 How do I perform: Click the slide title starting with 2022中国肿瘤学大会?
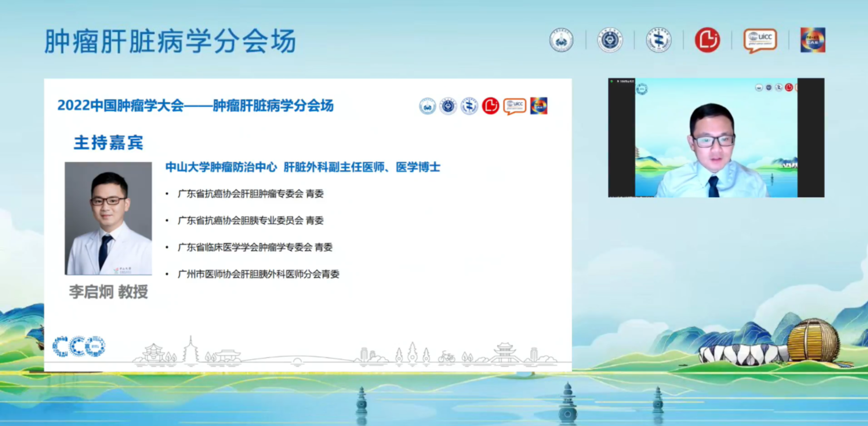195,106
